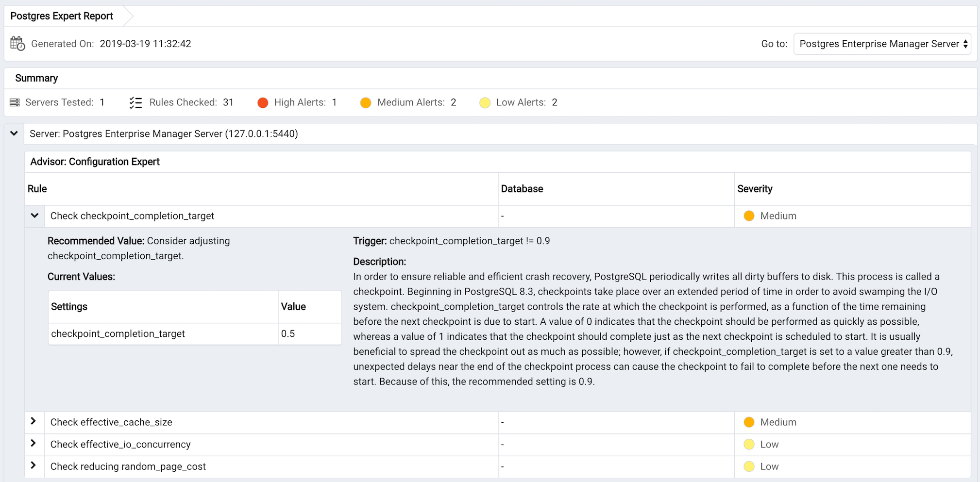Click the red High Alerts indicator

point(263,102)
